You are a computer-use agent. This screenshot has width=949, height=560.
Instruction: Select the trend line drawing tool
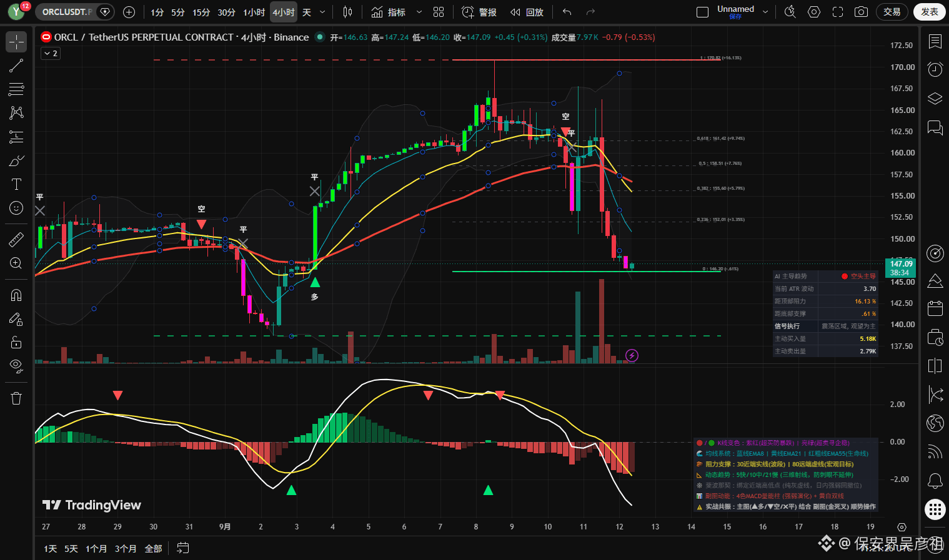click(x=16, y=66)
